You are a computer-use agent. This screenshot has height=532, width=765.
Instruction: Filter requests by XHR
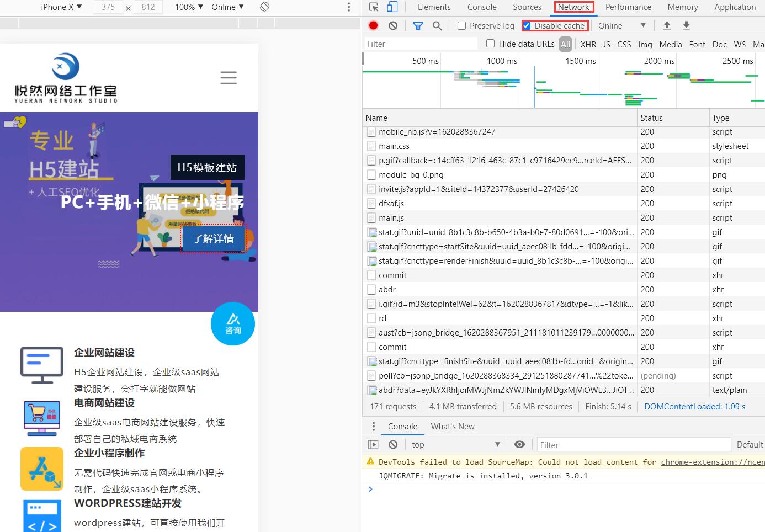[x=588, y=44]
